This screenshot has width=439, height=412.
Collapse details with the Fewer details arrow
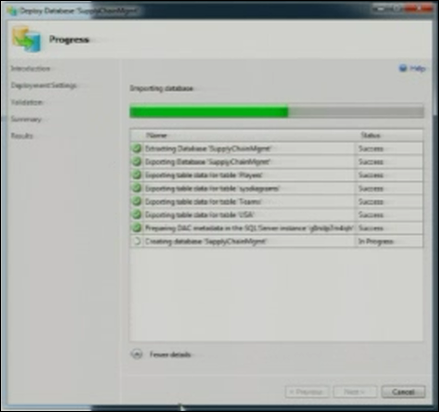tap(137, 354)
